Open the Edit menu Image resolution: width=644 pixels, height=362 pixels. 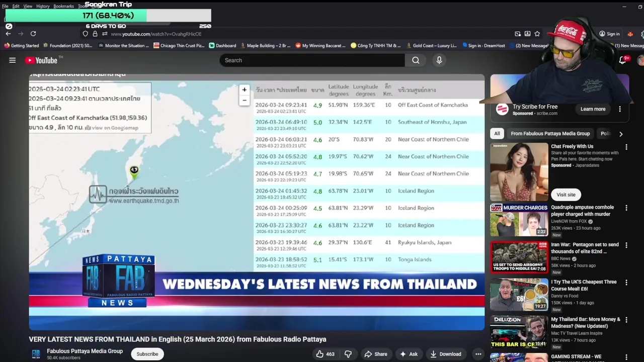(16, 6)
